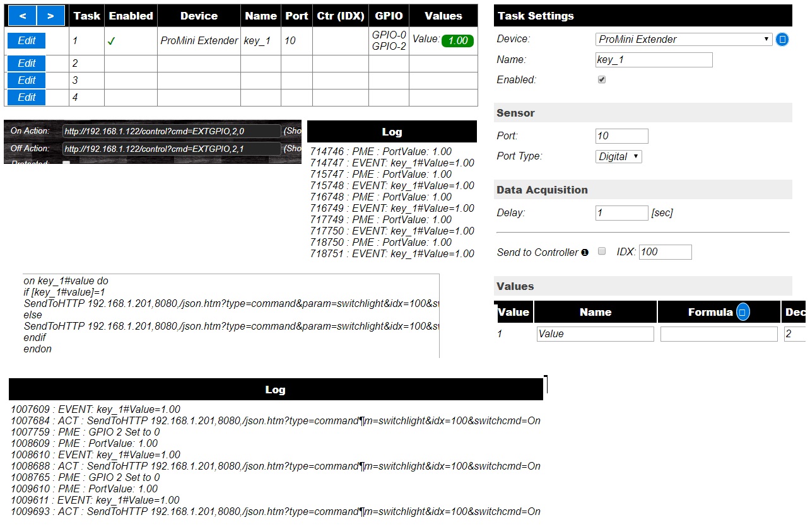The width and height of the screenshot is (810, 532).
Task: Click the blue help icon beside Formula header
Action: (x=743, y=312)
